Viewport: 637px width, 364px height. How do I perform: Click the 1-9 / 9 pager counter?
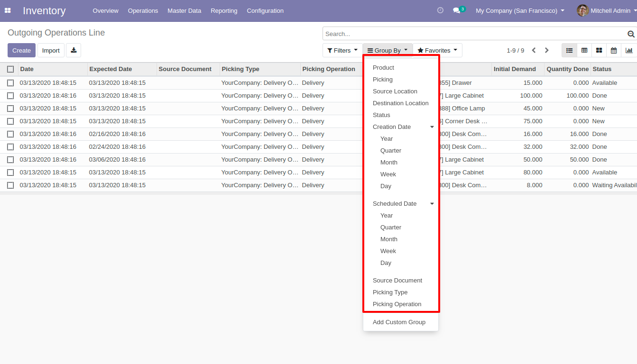(516, 50)
